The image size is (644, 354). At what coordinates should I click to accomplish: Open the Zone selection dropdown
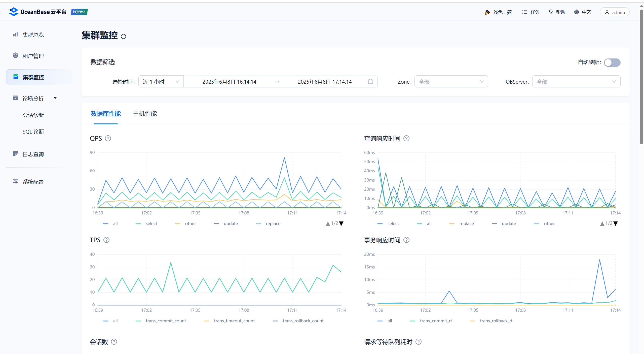(x=451, y=82)
